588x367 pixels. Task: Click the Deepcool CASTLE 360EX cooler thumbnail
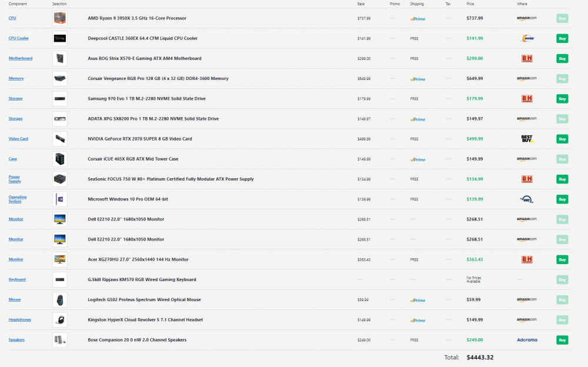[60, 38]
